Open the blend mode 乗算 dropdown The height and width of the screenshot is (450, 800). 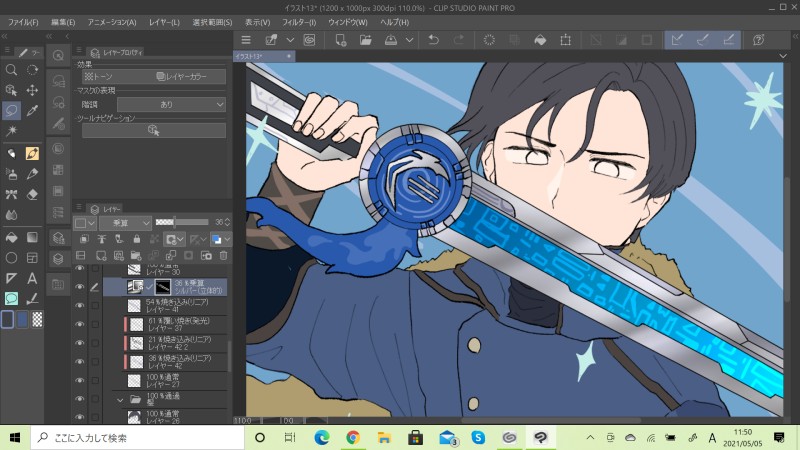tap(126, 223)
